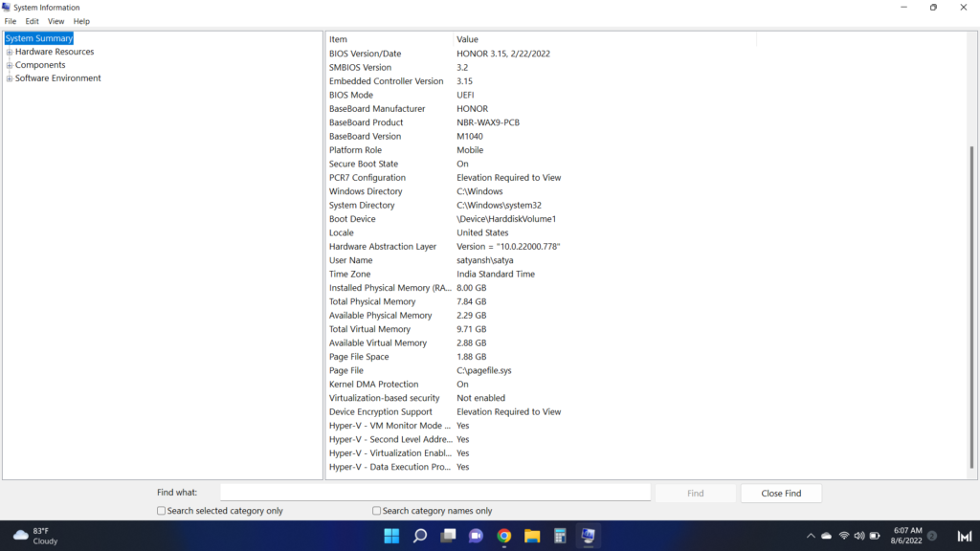This screenshot has height=551, width=980.
Task: Open battery status tray icon
Action: [875, 536]
